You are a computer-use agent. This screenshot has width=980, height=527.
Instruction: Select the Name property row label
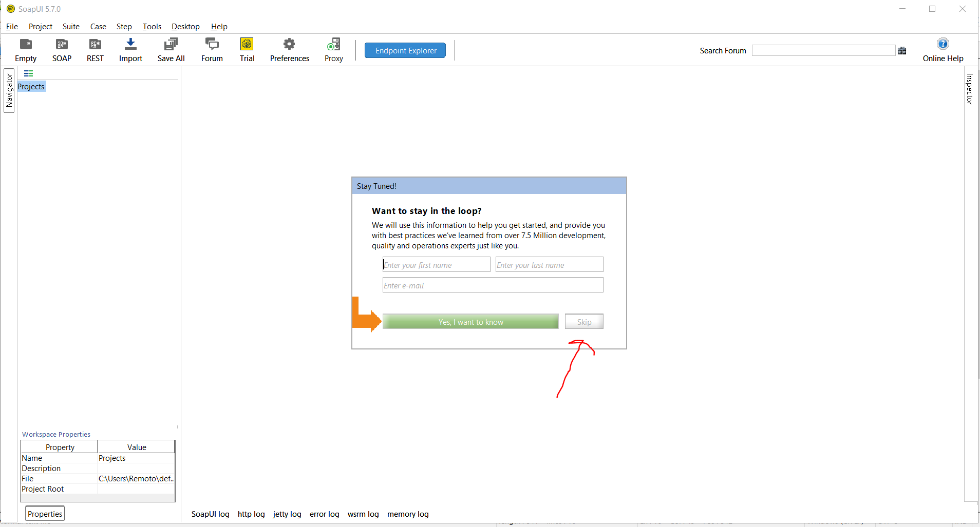pos(32,458)
